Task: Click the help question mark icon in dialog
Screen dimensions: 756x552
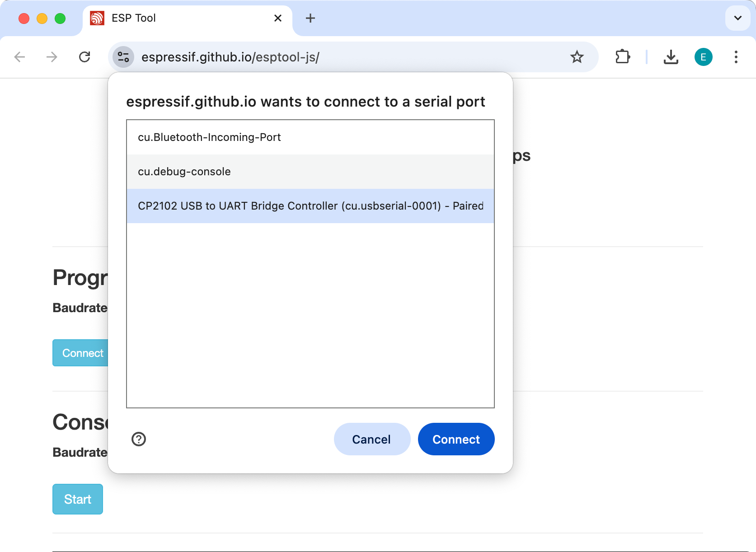Action: click(139, 439)
